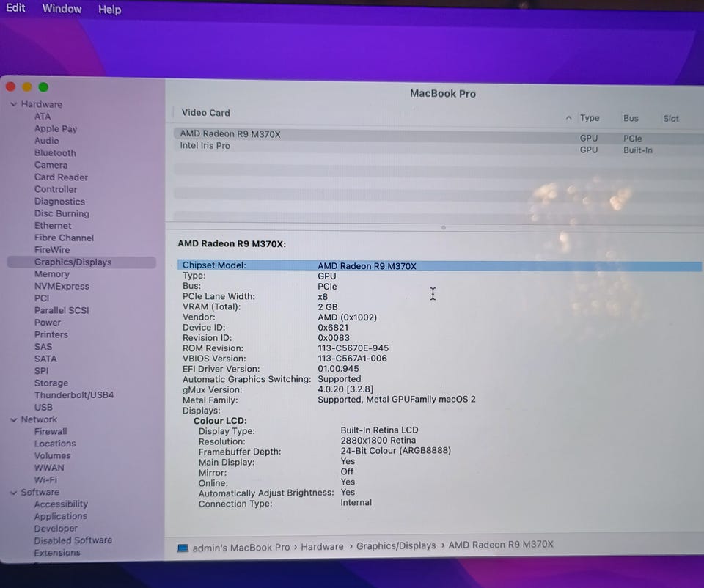Select Applications under Software
704x588 pixels.
(x=61, y=516)
